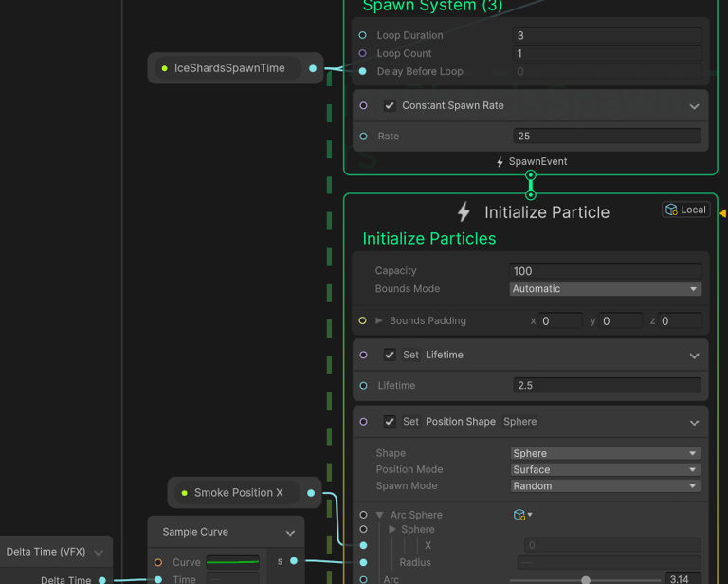Select the IceShardsSpawnTime property node
Screen dimensions: 728x584
click(235, 68)
